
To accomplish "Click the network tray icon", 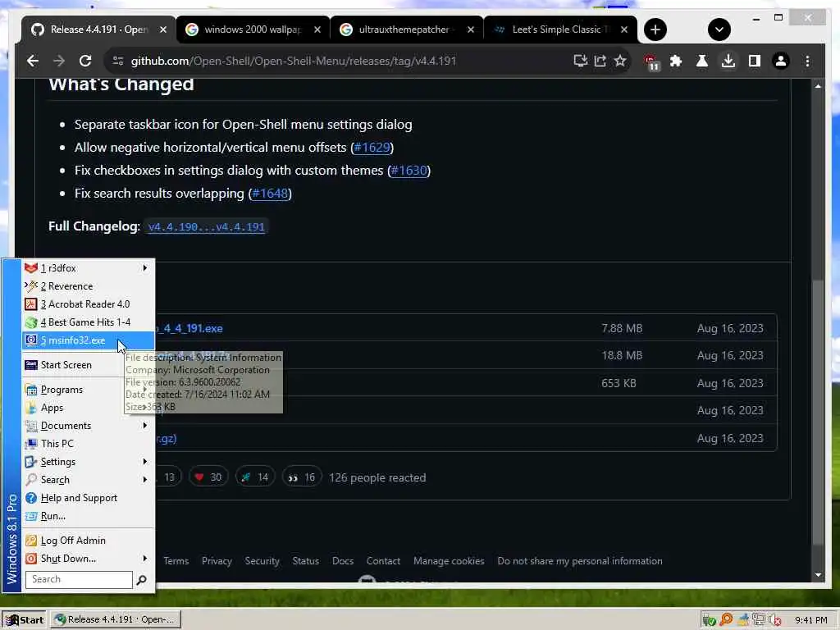I will tap(758, 620).
